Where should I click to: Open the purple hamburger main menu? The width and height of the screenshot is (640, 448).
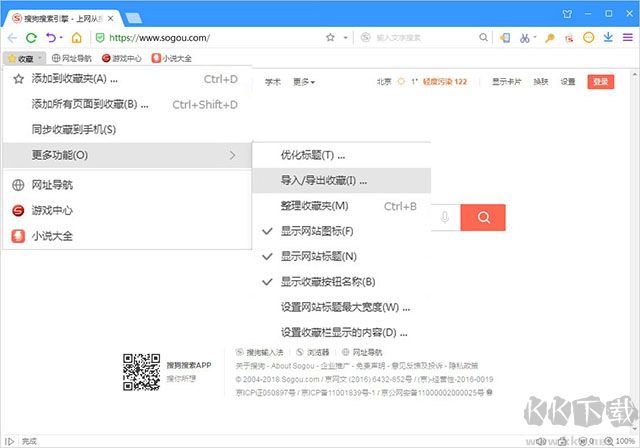[x=628, y=38]
